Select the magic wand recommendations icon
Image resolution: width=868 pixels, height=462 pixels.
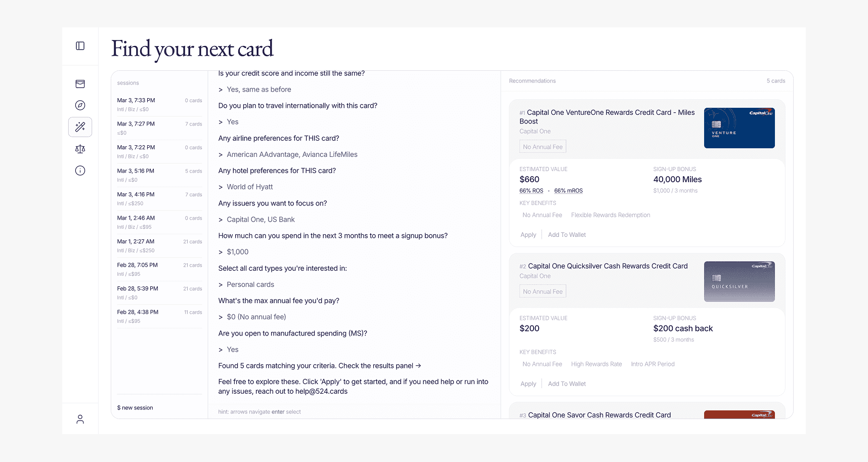pyautogui.click(x=80, y=127)
